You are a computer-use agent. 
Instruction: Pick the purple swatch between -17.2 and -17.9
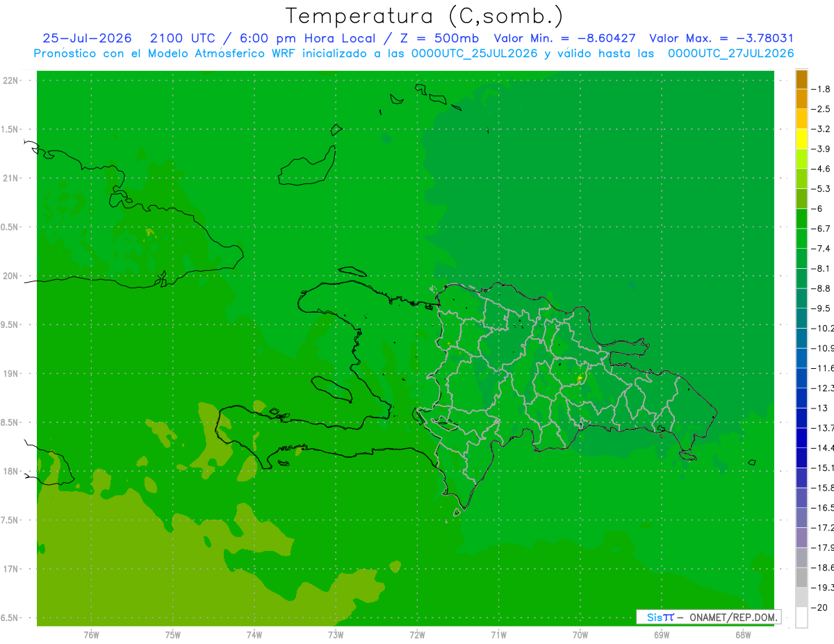(x=801, y=538)
